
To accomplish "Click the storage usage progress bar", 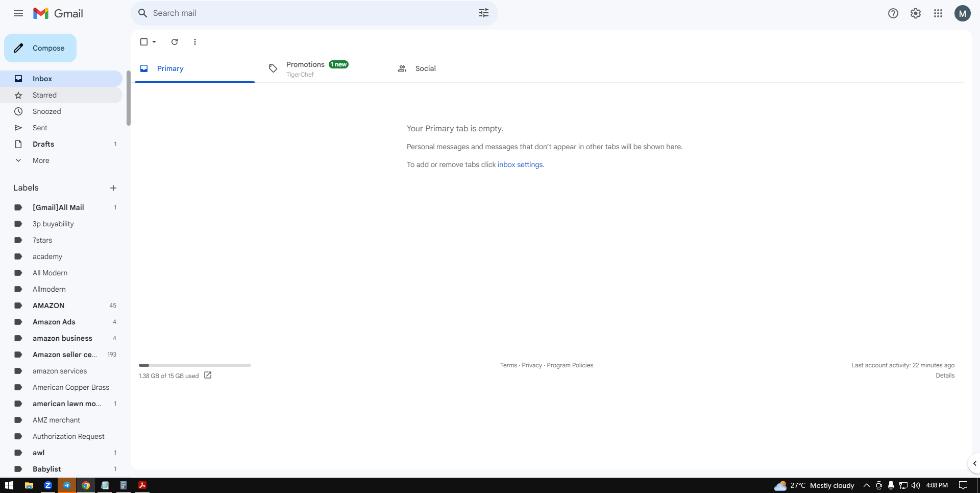I will coord(195,365).
